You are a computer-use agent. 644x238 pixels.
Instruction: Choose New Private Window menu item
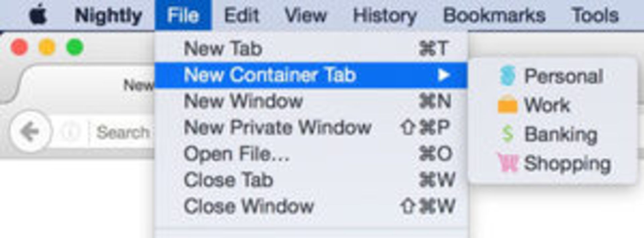point(311,127)
